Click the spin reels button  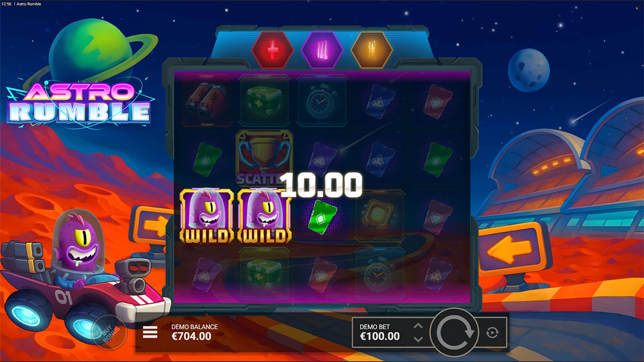point(456,332)
